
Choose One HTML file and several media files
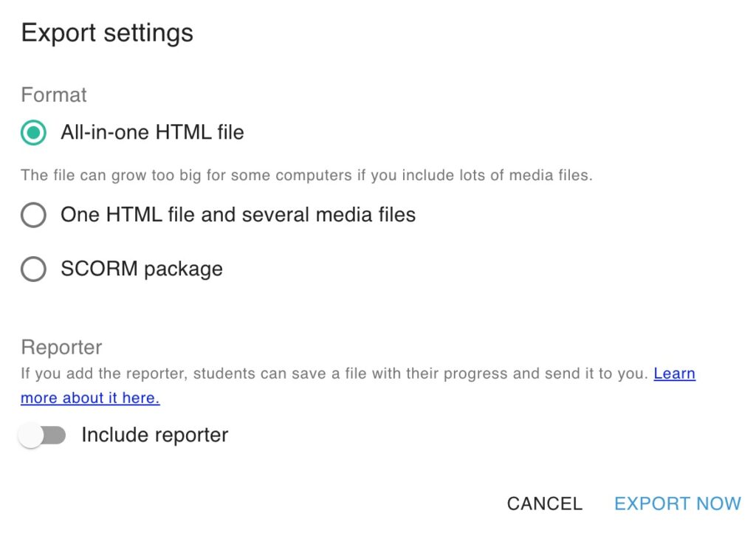coord(33,215)
